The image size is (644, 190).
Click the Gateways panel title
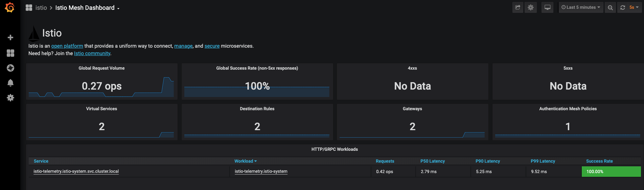[412, 109]
